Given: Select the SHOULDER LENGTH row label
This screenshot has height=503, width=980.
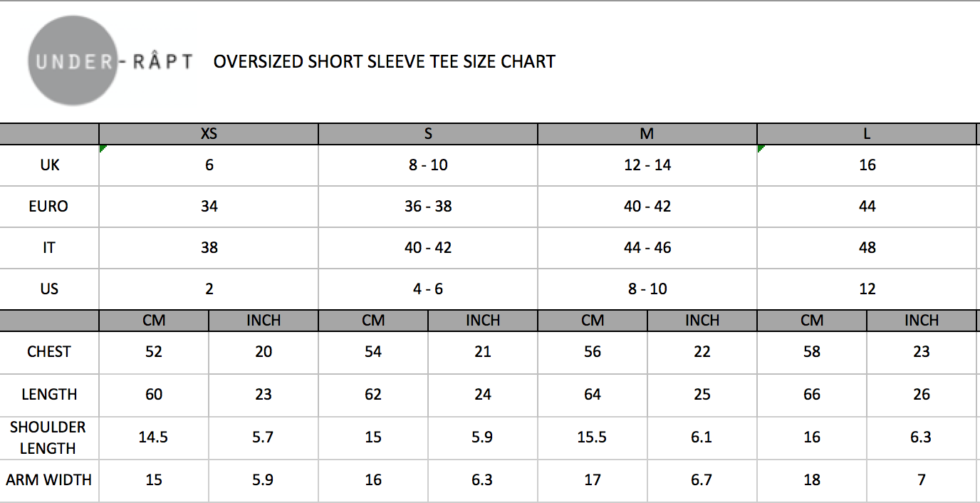Looking at the screenshot, I should [x=48, y=437].
